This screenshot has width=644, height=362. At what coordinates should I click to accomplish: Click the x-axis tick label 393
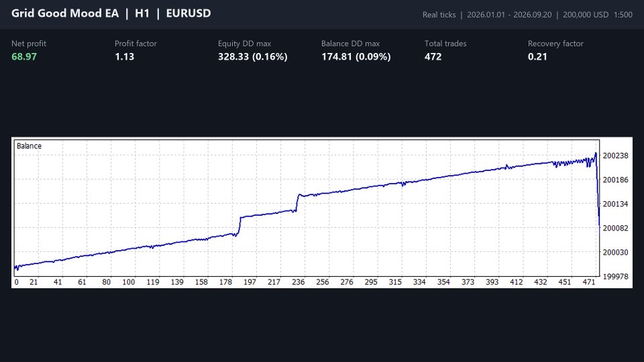pyautogui.click(x=492, y=282)
